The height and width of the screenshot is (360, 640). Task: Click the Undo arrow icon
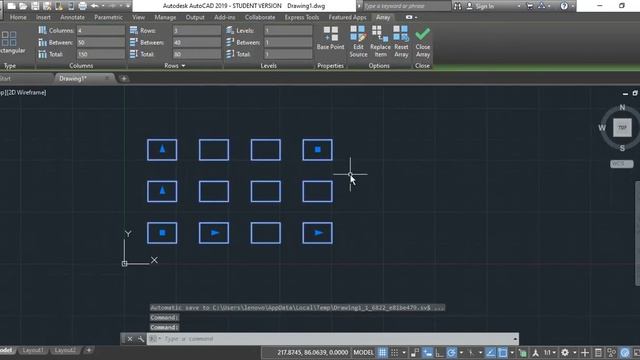[x=95, y=6]
